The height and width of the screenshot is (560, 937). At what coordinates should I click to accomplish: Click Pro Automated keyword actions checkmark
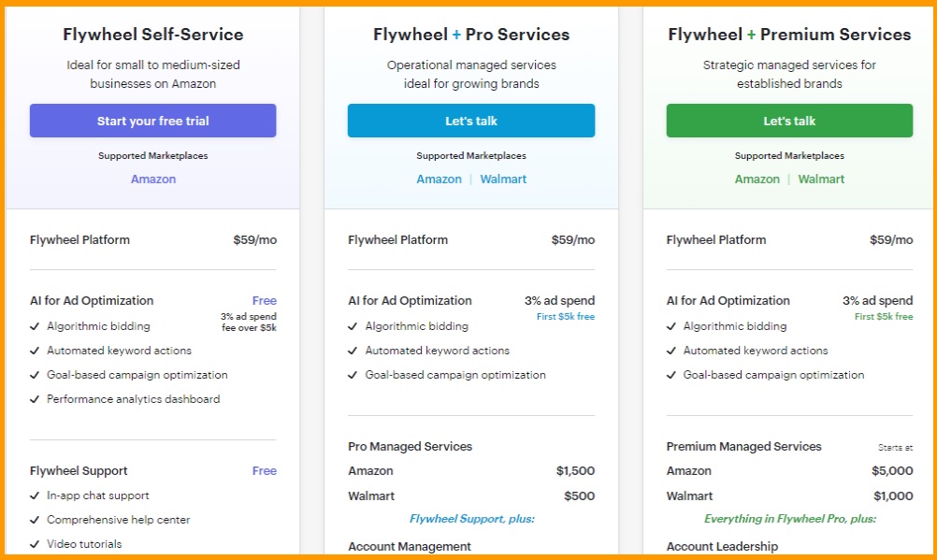click(353, 351)
